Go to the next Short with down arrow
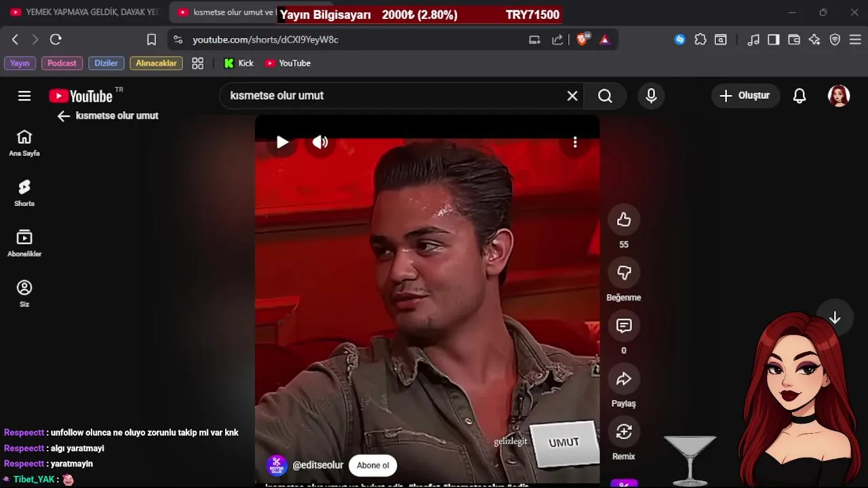 point(835,318)
